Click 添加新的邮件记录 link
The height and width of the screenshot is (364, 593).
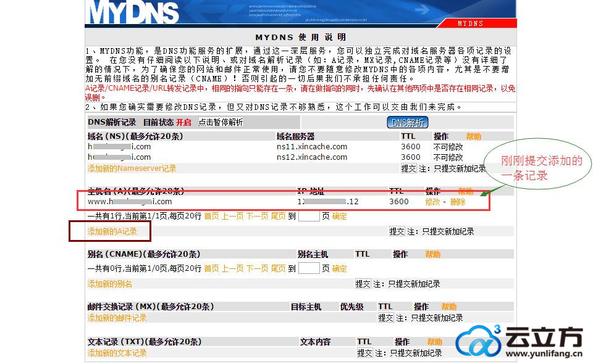[x=117, y=318]
